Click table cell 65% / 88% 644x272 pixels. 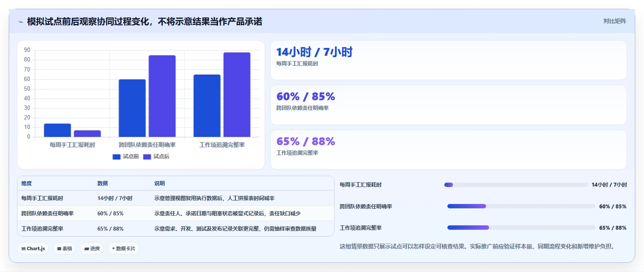(x=111, y=228)
